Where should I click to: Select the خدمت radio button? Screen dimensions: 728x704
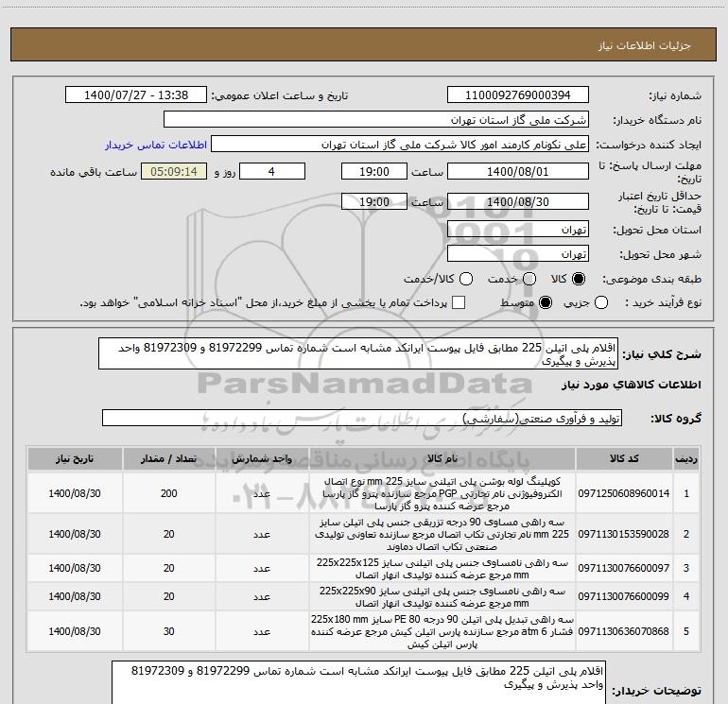pyautogui.click(x=529, y=279)
